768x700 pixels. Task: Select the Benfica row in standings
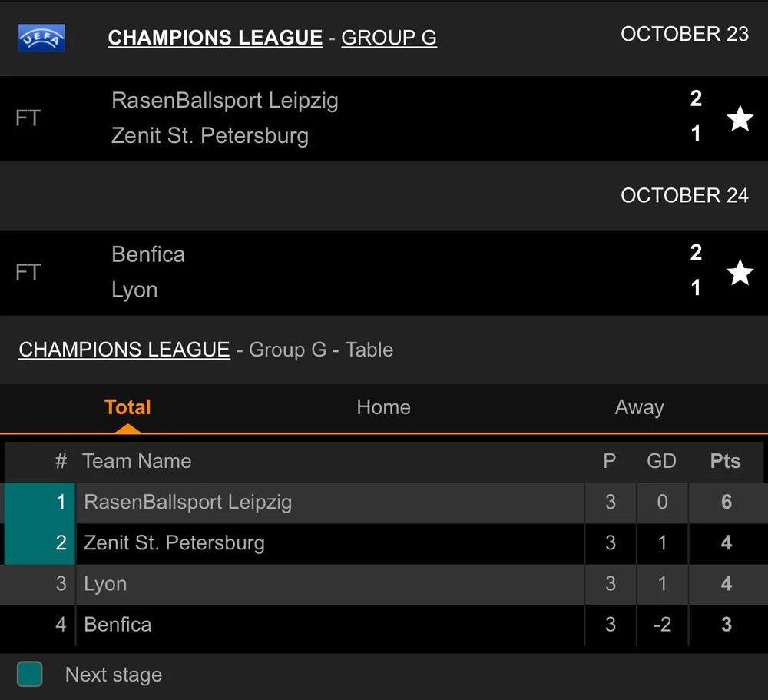click(118, 625)
